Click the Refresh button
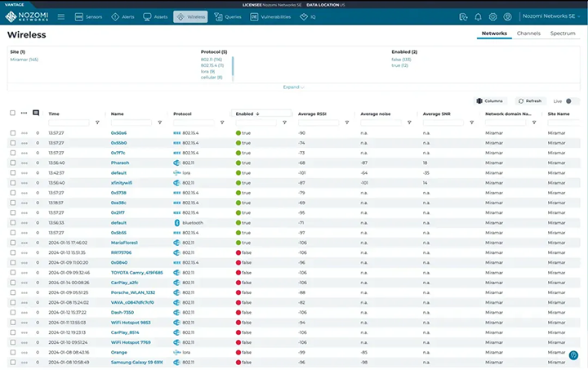The image size is (588, 370). coord(529,101)
